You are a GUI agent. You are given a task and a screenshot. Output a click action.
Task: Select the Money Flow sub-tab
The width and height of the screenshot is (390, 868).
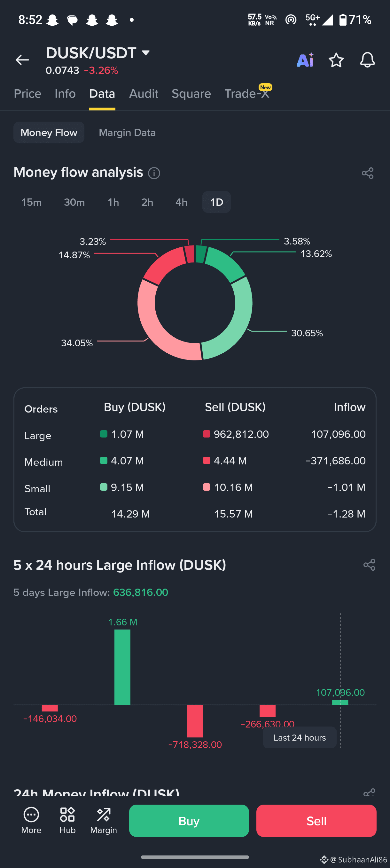pyautogui.click(x=49, y=133)
